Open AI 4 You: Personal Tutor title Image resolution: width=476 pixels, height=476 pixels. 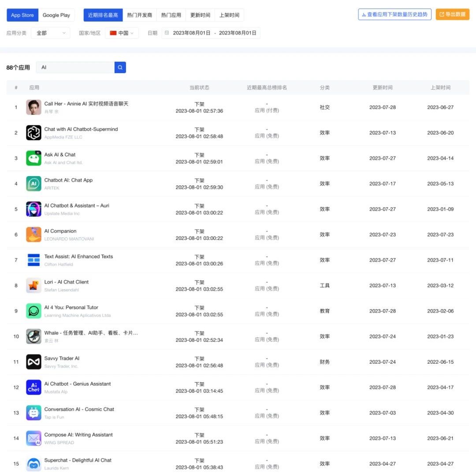pos(71,307)
